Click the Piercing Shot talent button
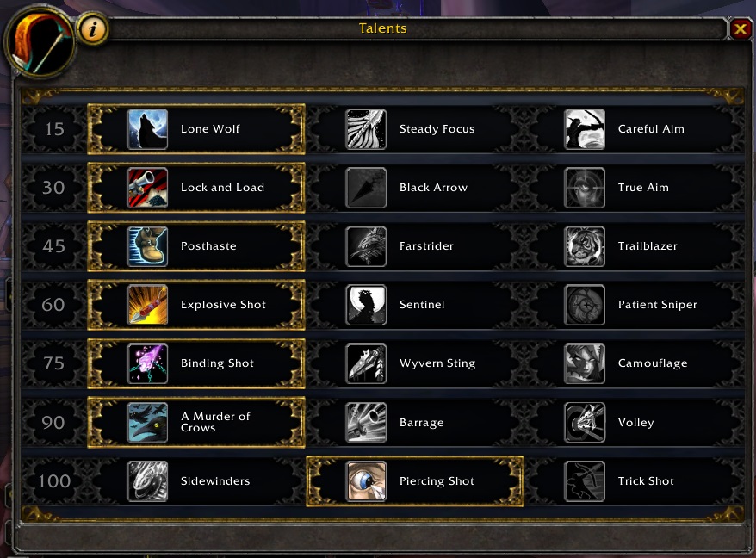This screenshot has height=558, width=756. point(415,481)
